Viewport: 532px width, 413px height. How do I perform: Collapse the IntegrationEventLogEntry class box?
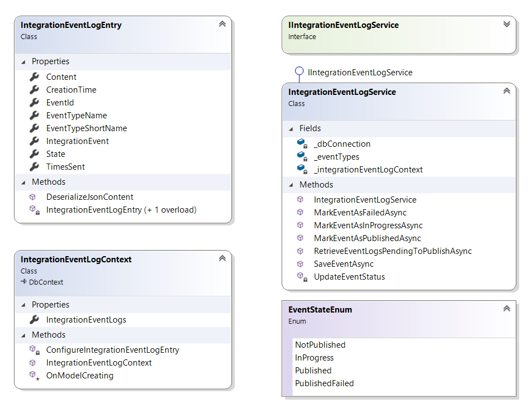222,24
